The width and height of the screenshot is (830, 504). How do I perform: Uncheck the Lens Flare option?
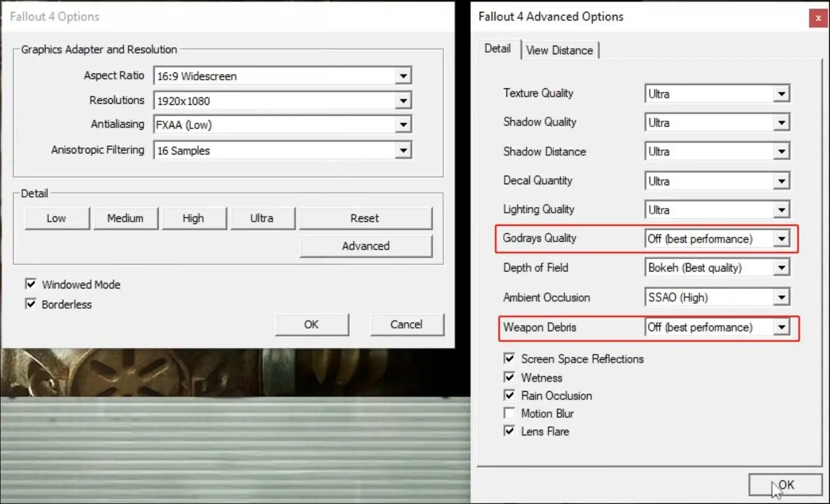[509, 431]
